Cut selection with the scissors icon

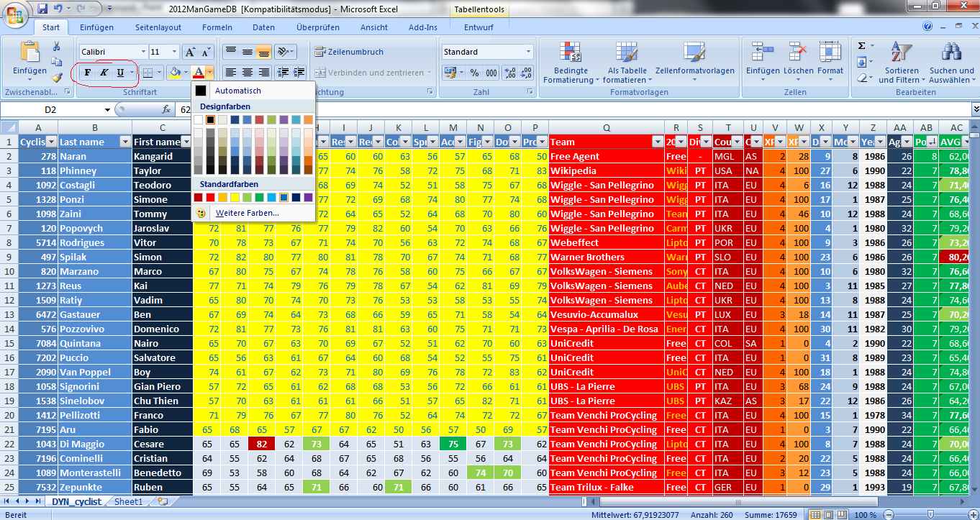pos(56,46)
